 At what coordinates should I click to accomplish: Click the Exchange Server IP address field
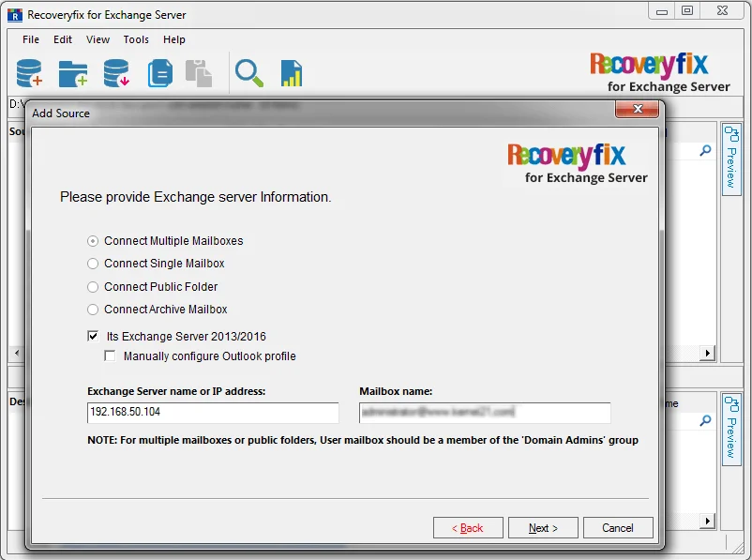tap(213, 413)
